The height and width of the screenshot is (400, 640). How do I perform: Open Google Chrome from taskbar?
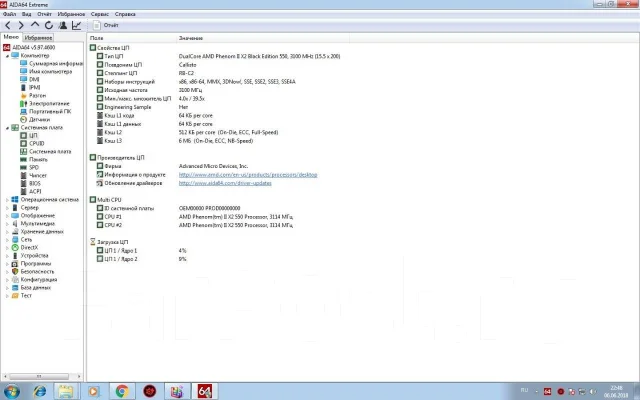(x=122, y=391)
